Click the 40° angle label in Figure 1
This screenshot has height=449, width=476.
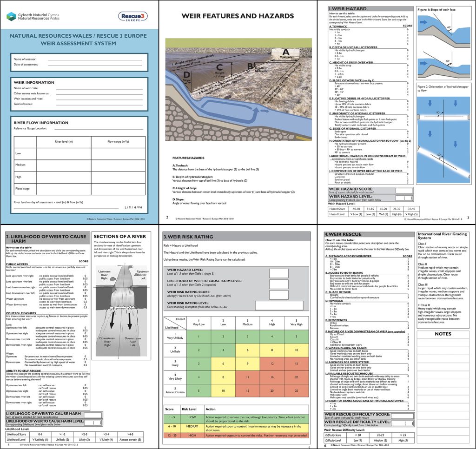[x=449, y=27]
